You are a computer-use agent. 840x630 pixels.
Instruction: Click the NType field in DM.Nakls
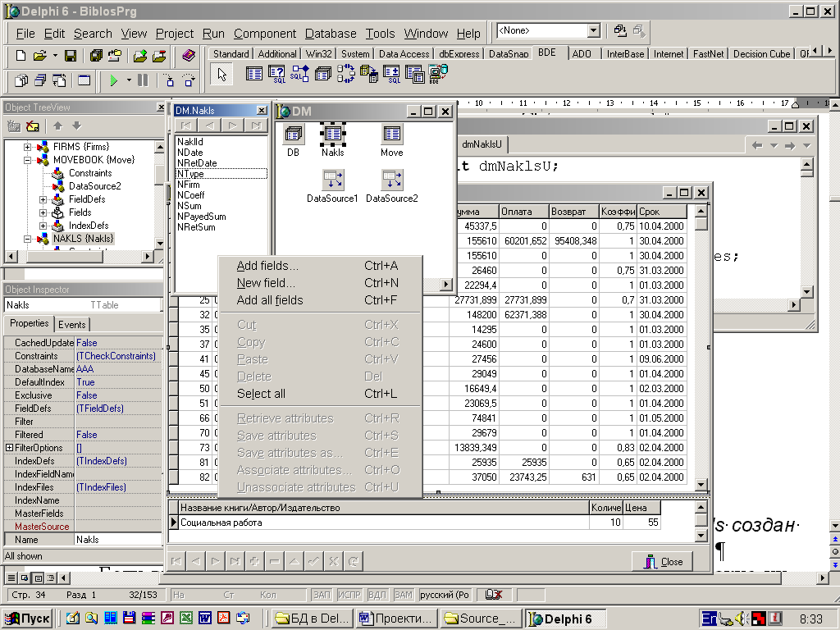(x=221, y=174)
